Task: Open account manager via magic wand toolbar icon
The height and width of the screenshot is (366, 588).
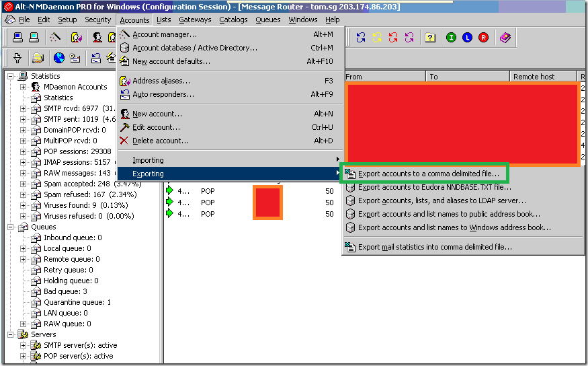Action: point(55,37)
